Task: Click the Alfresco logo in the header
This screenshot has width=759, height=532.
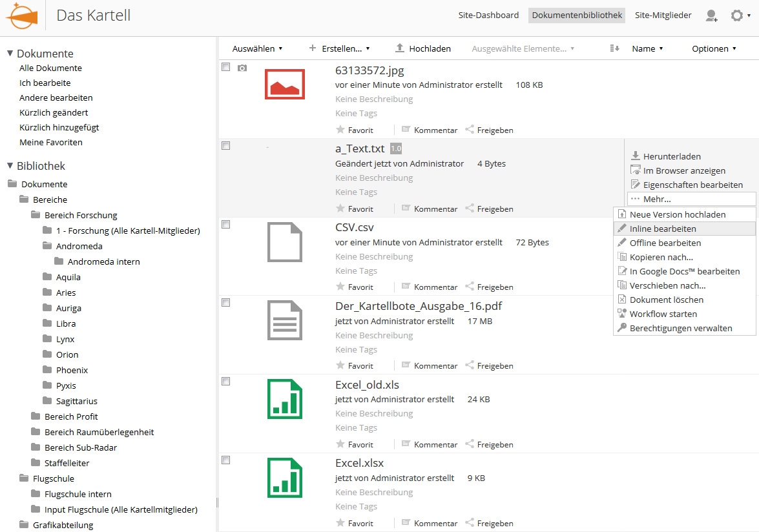Action: point(21,15)
